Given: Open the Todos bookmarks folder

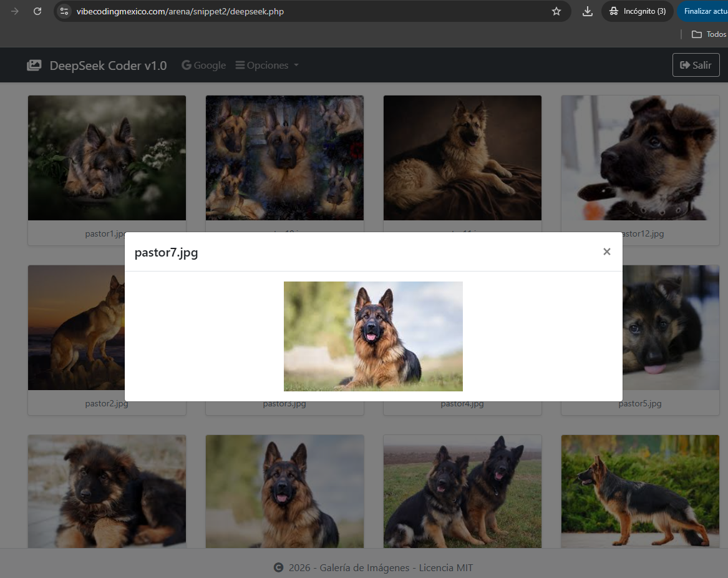Looking at the screenshot, I should (x=710, y=34).
